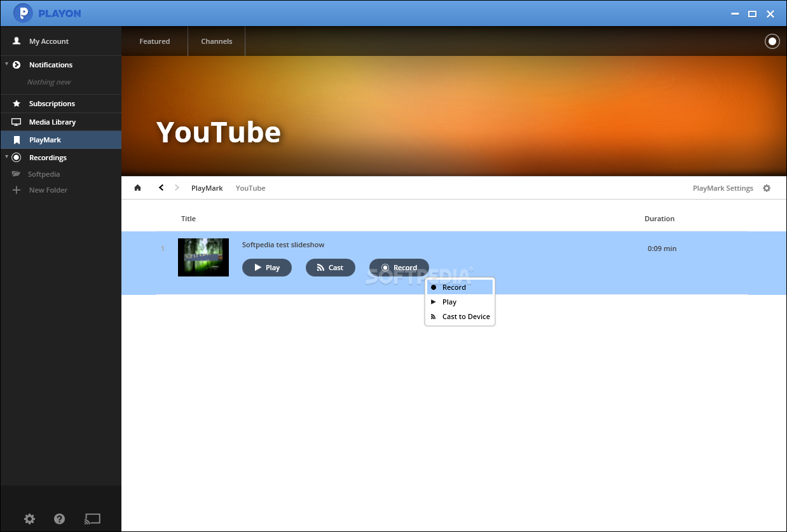Navigate forward with right arrow
This screenshot has width=787, height=532.
(x=177, y=188)
